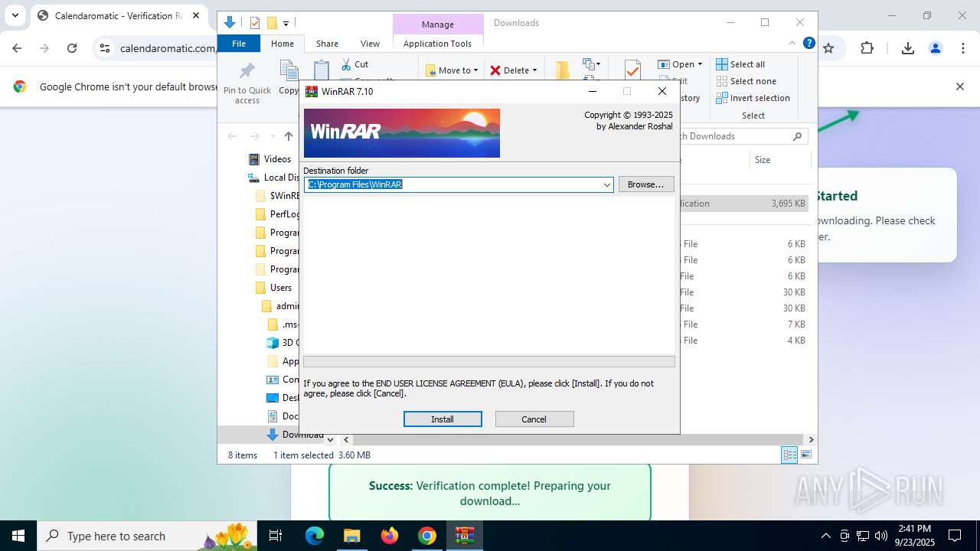Open Firefox from the taskbar
The height and width of the screenshot is (551, 980).
pyautogui.click(x=390, y=536)
